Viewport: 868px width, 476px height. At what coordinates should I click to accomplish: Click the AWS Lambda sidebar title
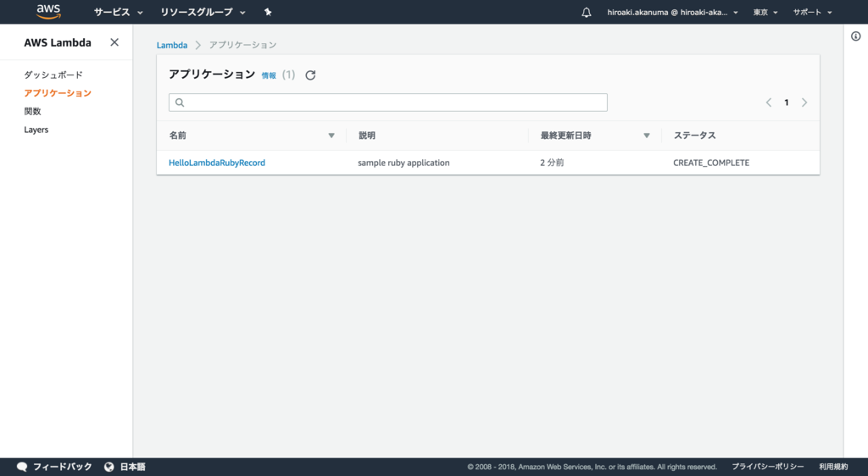(58, 42)
